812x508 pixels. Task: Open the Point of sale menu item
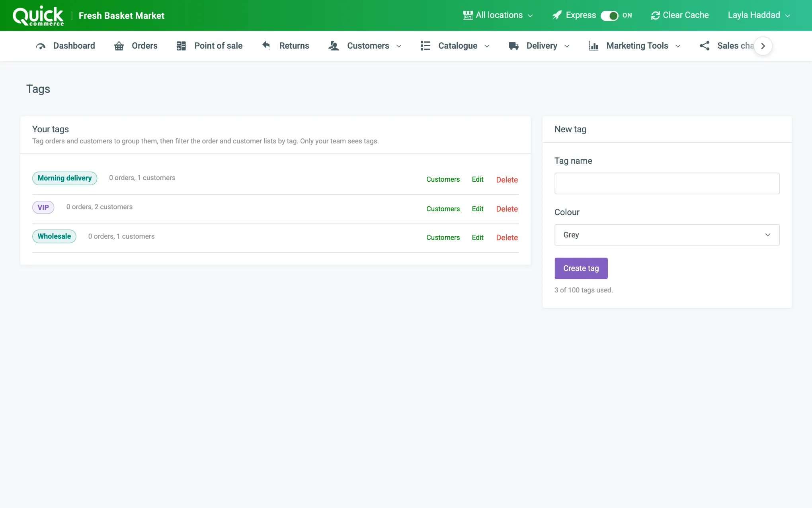click(x=209, y=46)
